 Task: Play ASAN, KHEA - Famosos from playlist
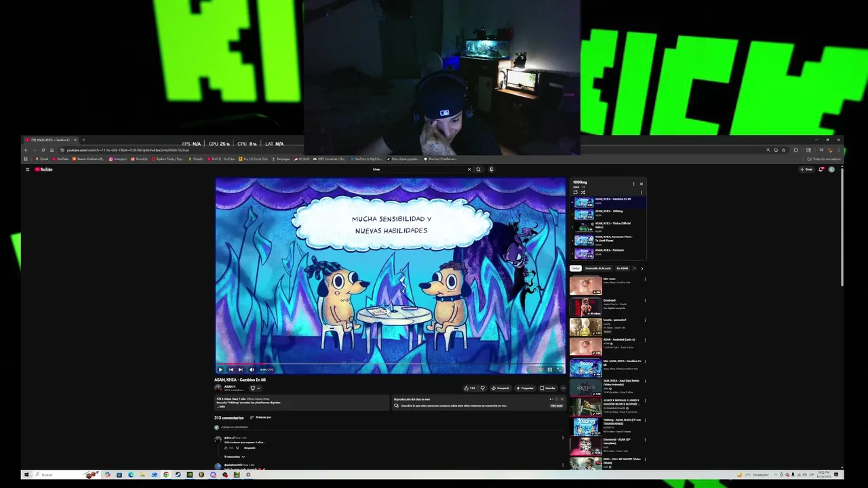[609, 253]
